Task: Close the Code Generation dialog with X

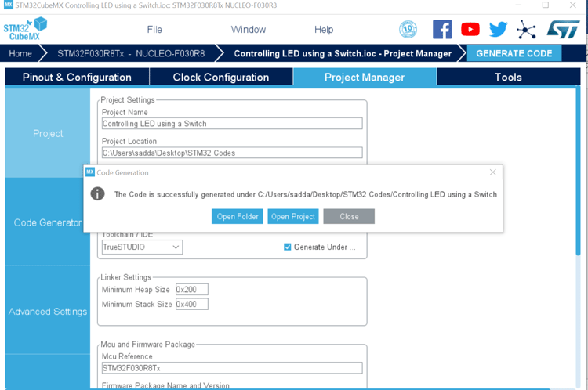Action: (x=493, y=172)
